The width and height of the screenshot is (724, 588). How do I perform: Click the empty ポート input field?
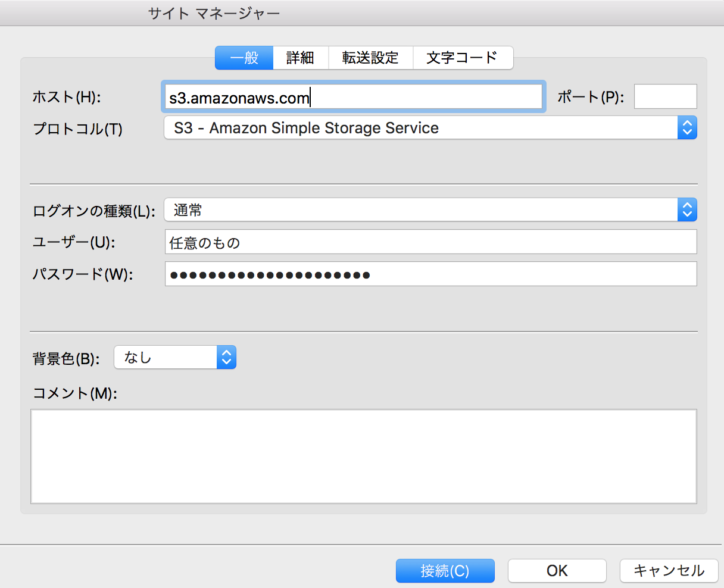click(x=665, y=96)
